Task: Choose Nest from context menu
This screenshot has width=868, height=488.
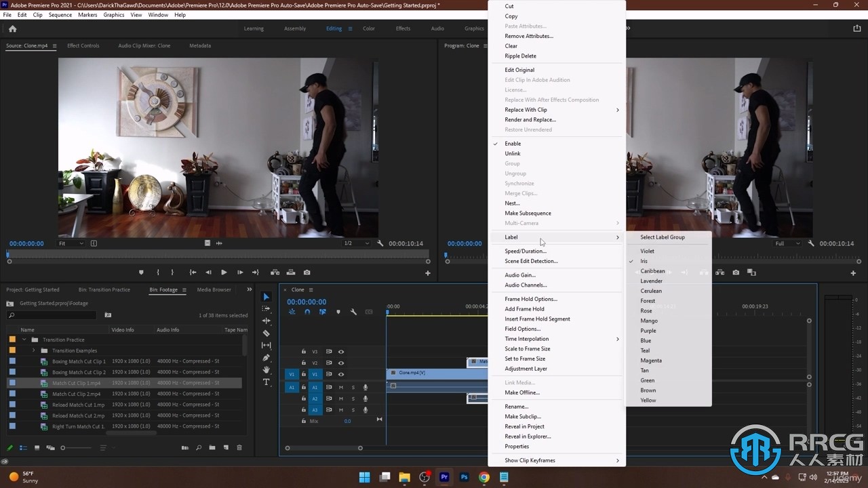Action: tap(512, 203)
